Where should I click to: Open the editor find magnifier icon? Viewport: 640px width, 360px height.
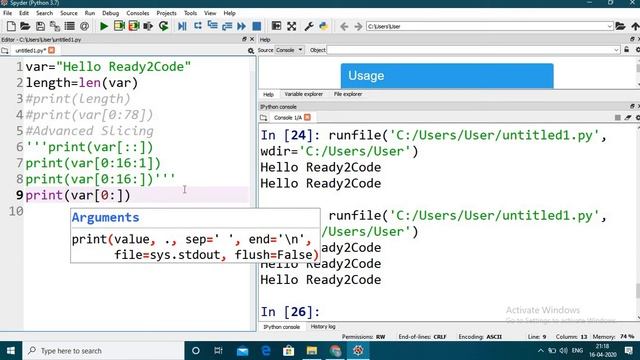251,51
